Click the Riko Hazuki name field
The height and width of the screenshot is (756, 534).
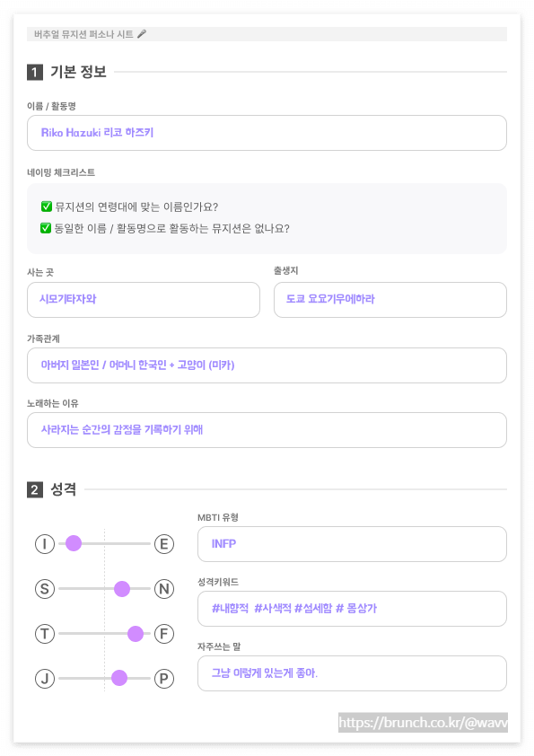click(267, 133)
